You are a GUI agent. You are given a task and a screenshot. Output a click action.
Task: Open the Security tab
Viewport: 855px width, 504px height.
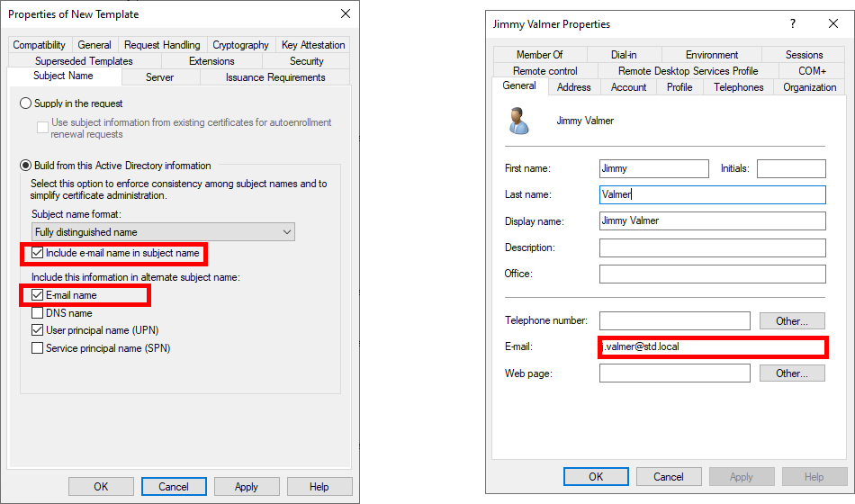point(306,61)
